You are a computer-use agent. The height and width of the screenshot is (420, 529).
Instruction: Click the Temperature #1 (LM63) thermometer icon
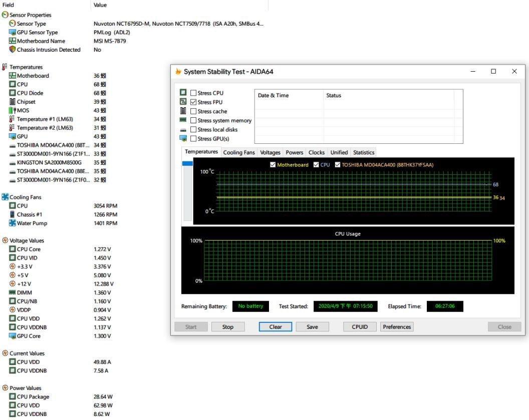tap(12, 119)
